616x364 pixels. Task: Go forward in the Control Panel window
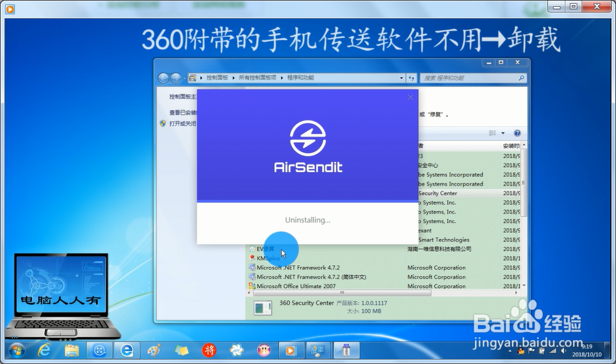[x=175, y=78]
